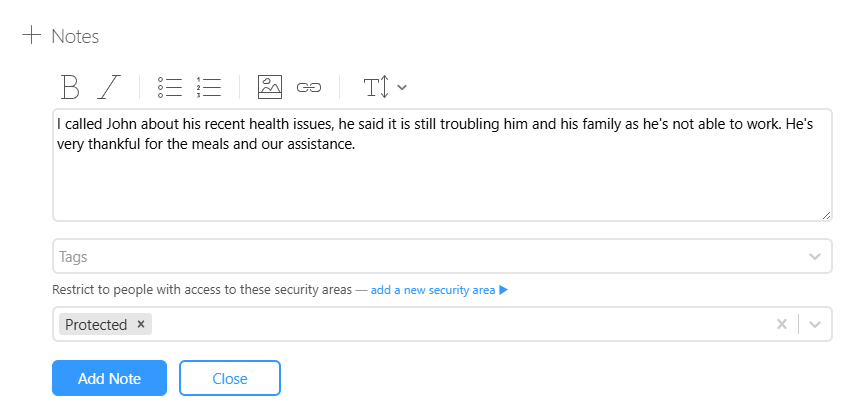Click the Close button
This screenshot has width=855, height=412.
[230, 378]
